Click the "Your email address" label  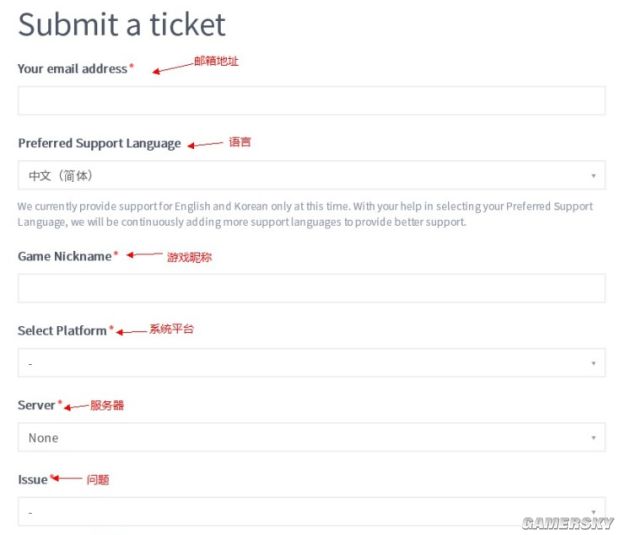[73, 69]
